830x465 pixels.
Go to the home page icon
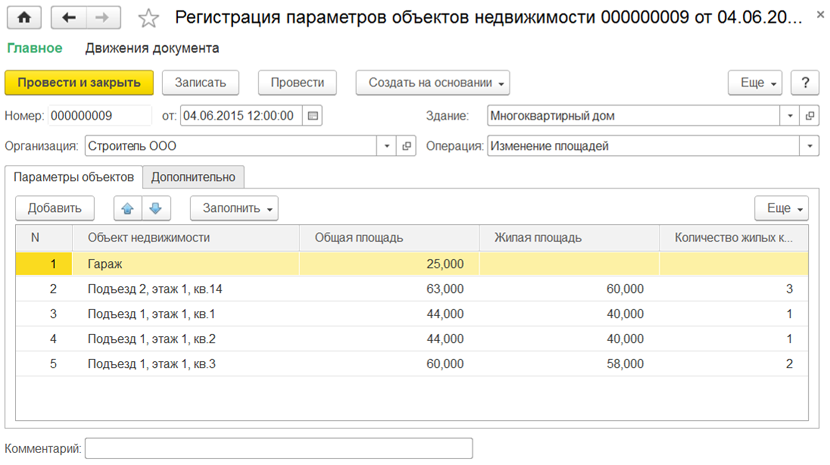pyautogui.click(x=24, y=17)
